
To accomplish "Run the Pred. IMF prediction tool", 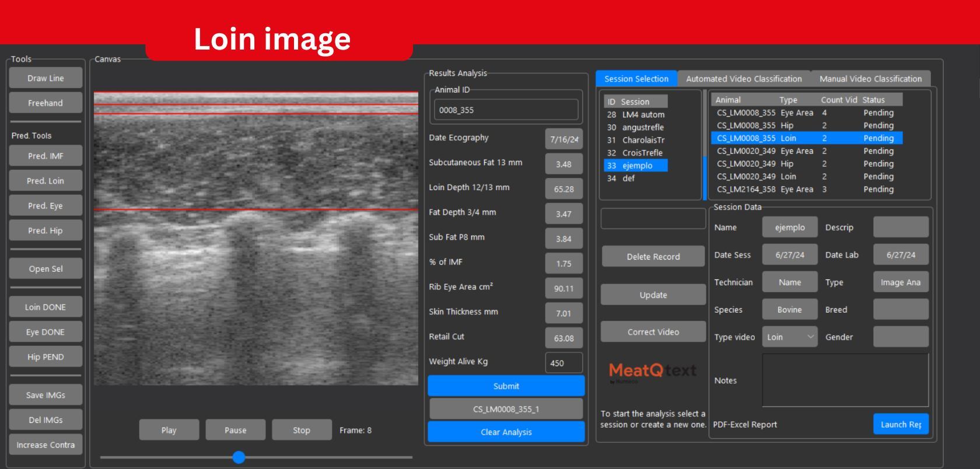I will 45,156.
